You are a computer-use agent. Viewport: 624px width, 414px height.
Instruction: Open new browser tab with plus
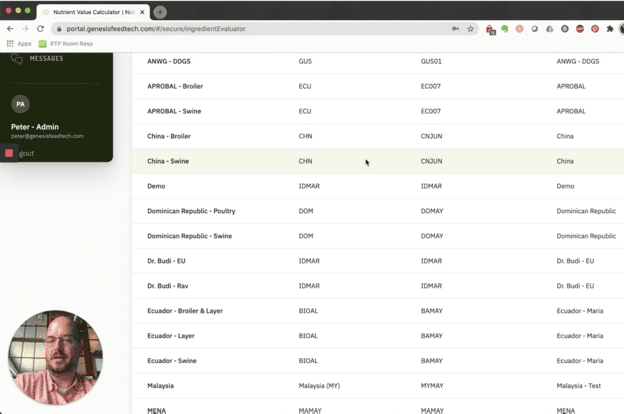pyautogui.click(x=160, y=11)
